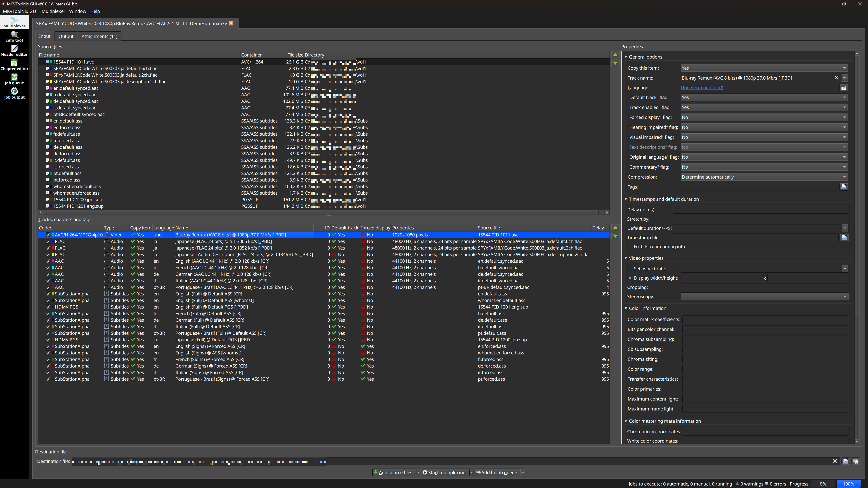
Task: Open the Chapter editor
Action: click(14, 65)
